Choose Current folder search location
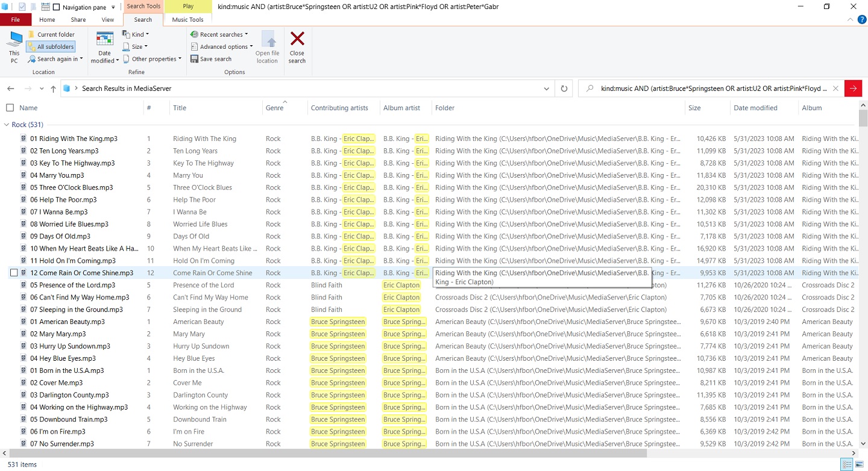Image resolution: width=868 pixels, height=471 pixels. (51, 34)
